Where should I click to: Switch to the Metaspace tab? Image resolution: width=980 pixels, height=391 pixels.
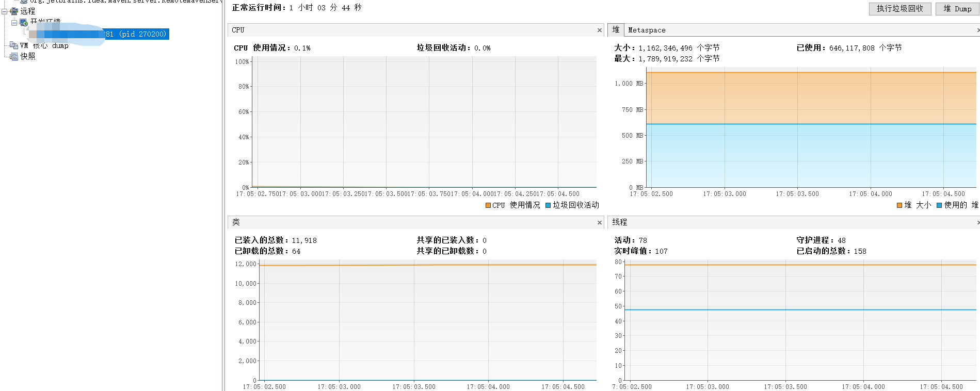pyautogui.click(x=647, y=30)
